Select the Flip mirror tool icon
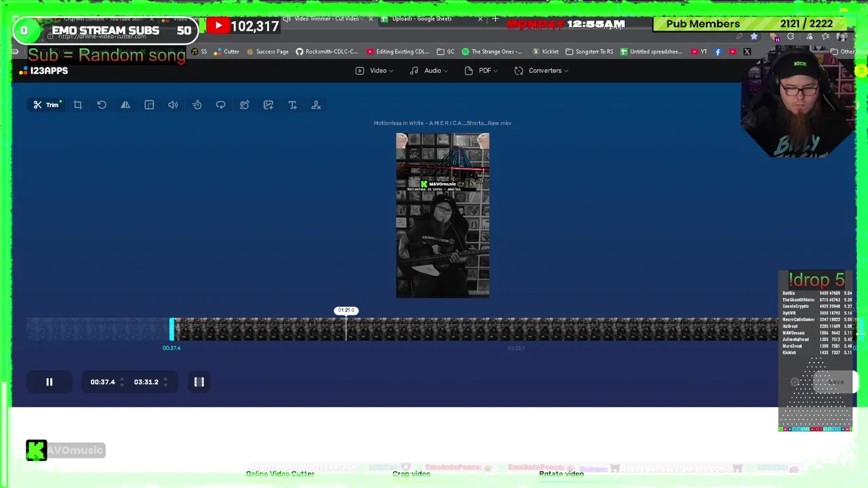 tap(125, 105)
